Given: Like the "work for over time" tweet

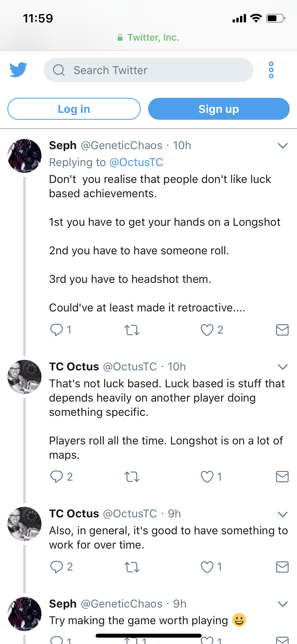Looking at the screenshot, I should click(207, 567).
